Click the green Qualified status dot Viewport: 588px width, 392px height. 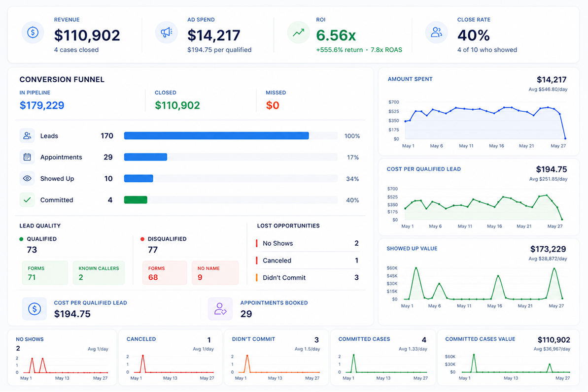click(x=21, y=239)
